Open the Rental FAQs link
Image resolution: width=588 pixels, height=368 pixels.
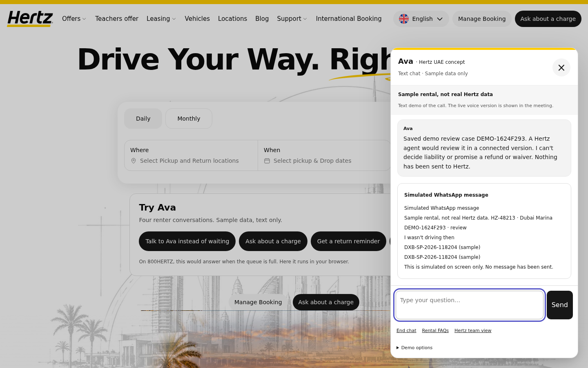point(435,330)
